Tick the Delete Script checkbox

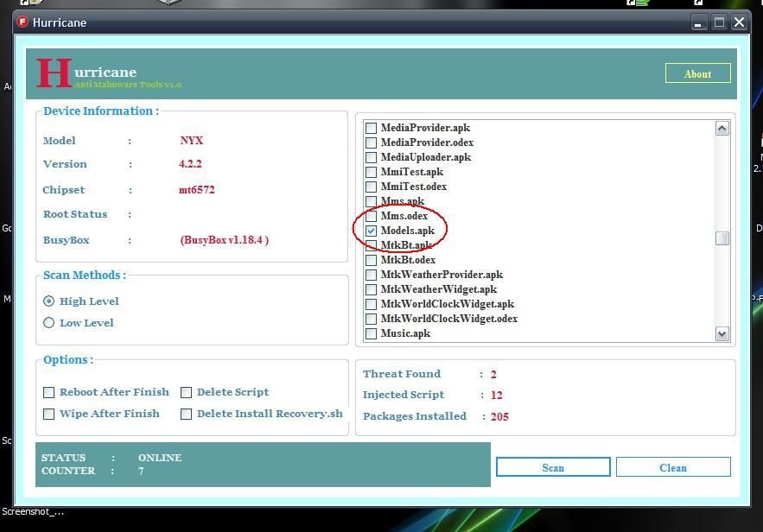click(x=186, y=392)
